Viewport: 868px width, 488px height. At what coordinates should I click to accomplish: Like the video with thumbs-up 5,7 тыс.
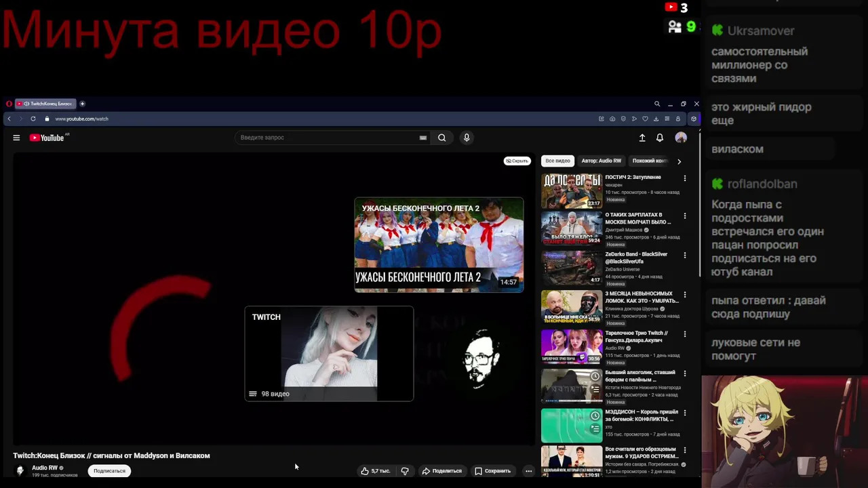(376, 471)
